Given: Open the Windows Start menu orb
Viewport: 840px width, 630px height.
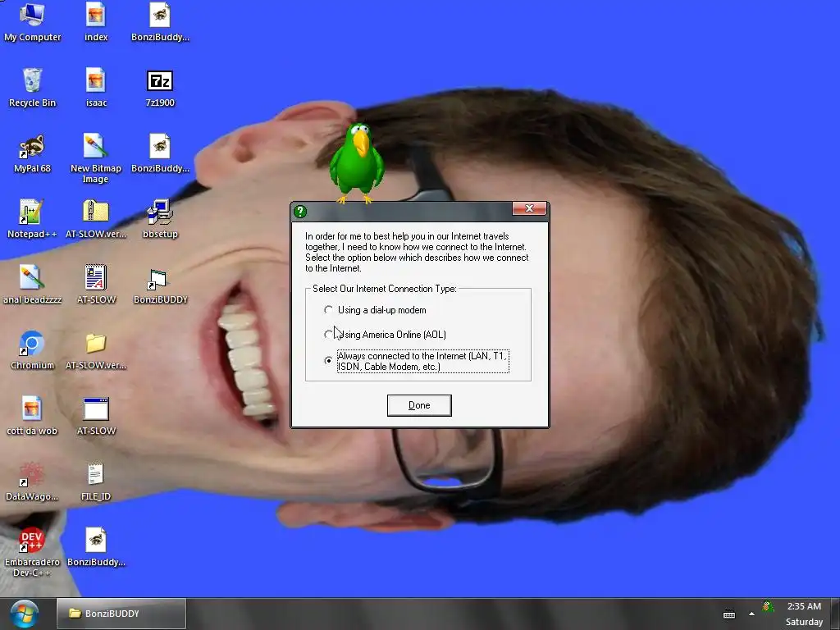Looking at the screenshot, I should (x=24, y=614).
